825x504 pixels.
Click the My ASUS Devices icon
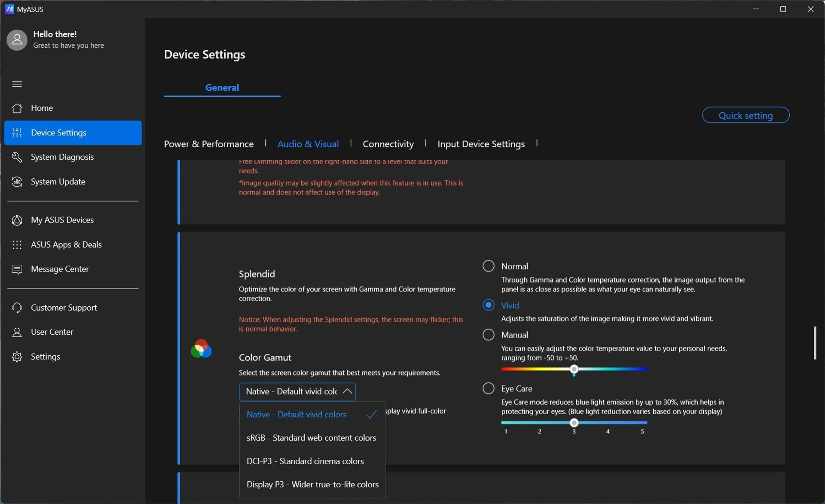[17, 220]
